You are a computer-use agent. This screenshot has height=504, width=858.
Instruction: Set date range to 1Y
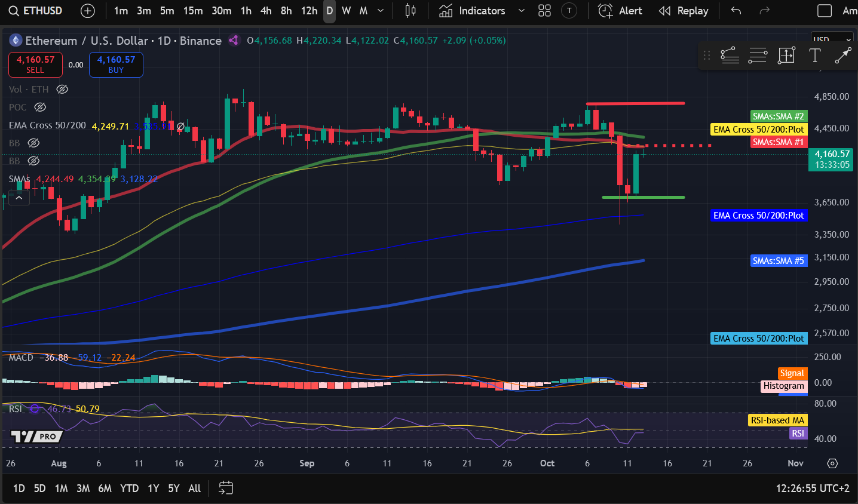pyautogui.click(x=154, y=488)
